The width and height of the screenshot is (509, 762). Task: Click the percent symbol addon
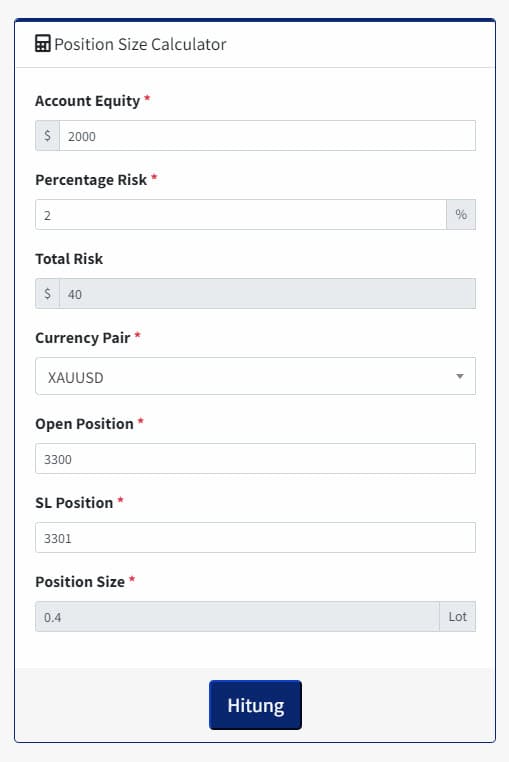click(x=461, y=214)
